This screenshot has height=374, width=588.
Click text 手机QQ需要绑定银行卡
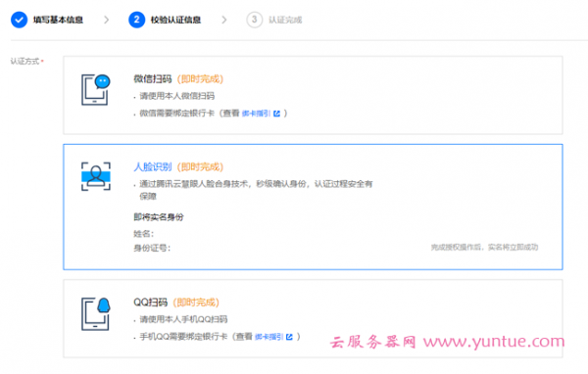point(183,337)
